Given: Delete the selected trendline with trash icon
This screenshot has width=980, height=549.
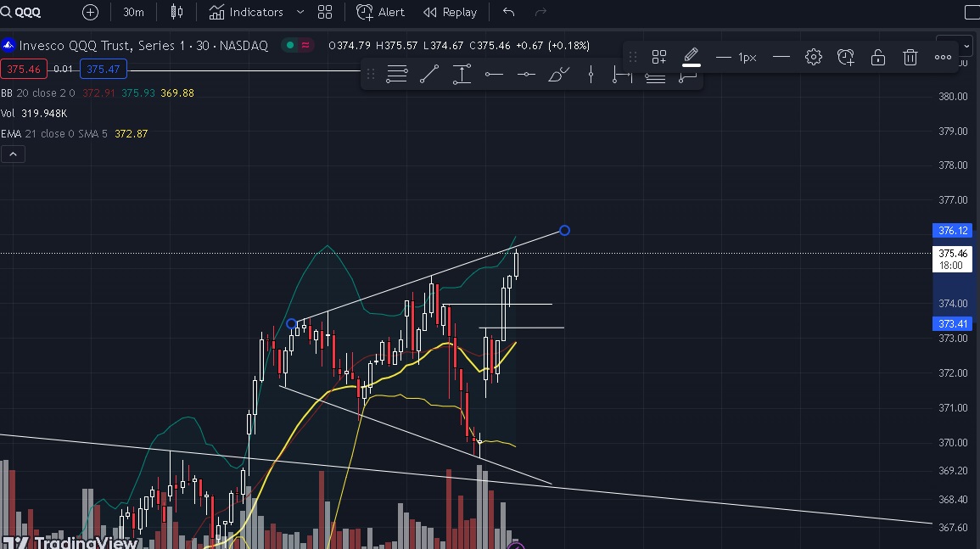Looking at the screenshot, I should click(x=910, y=57).
